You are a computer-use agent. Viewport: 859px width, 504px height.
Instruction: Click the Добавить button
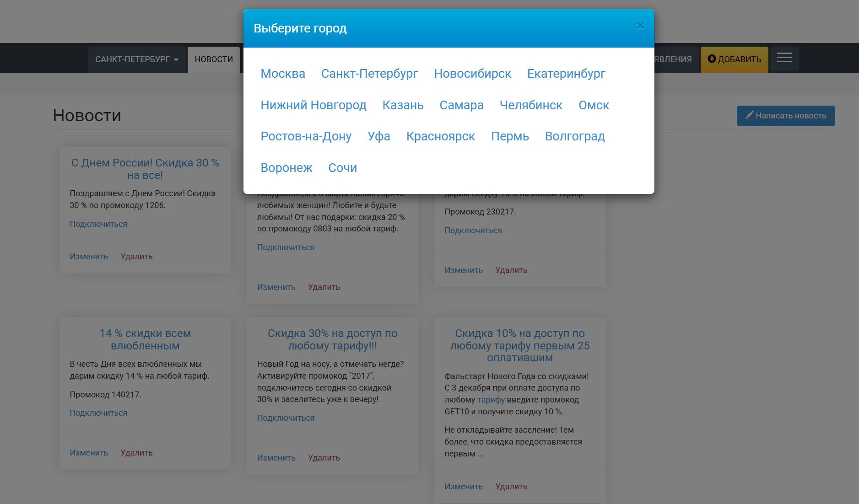point(735,59)
